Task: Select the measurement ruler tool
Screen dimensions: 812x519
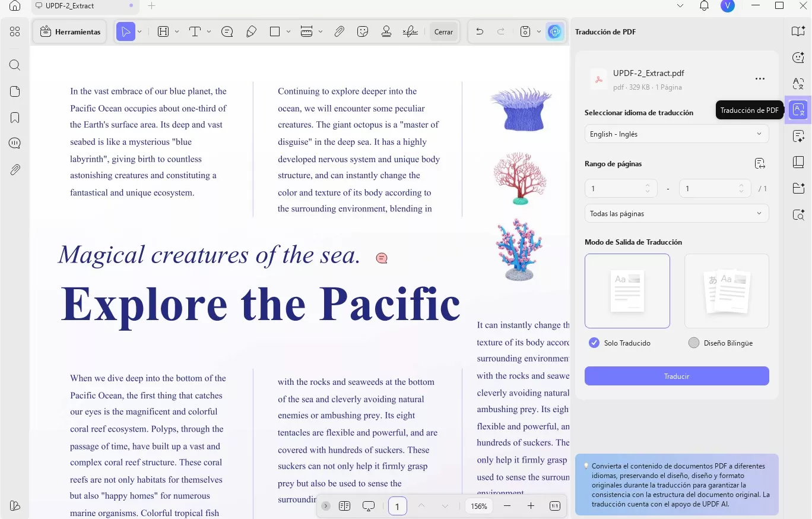Action: (x=306, y=32)
